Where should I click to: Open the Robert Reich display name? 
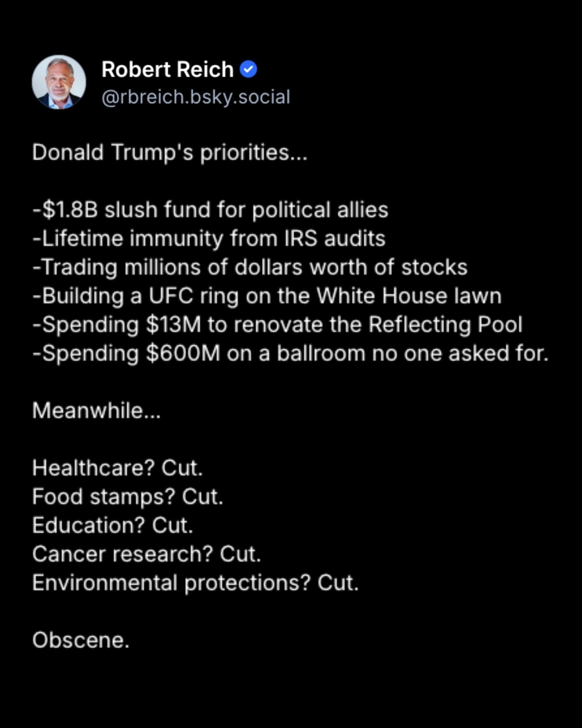167,70
